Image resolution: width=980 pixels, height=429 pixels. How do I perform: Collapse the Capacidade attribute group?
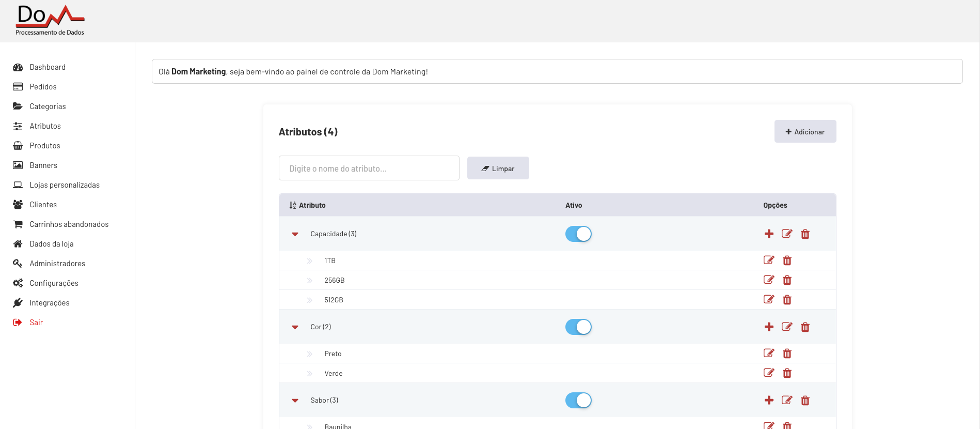click(295, 234)
